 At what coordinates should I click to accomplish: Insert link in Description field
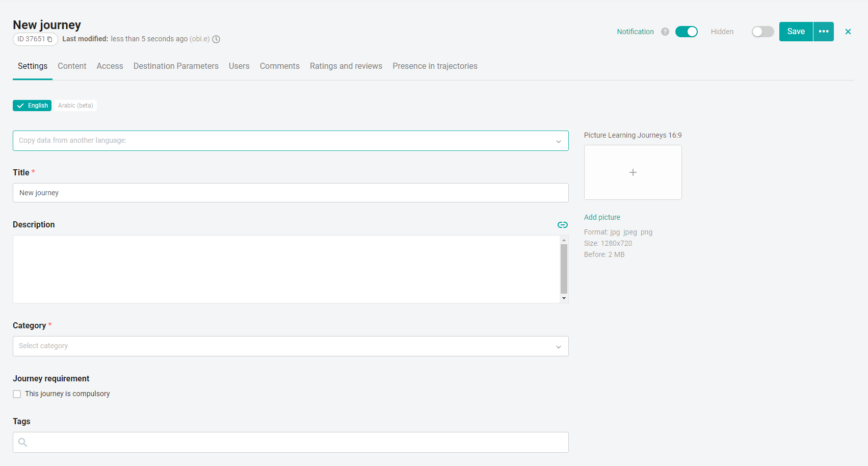click(563, 225)
